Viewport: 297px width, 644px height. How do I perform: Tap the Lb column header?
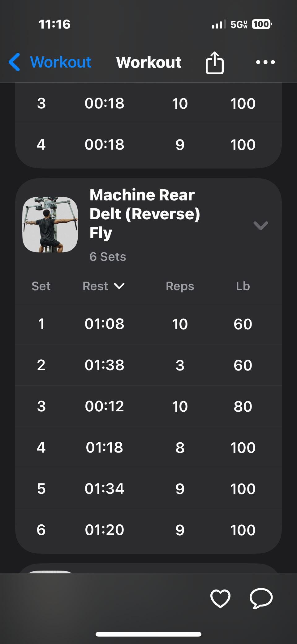point(243,286)
